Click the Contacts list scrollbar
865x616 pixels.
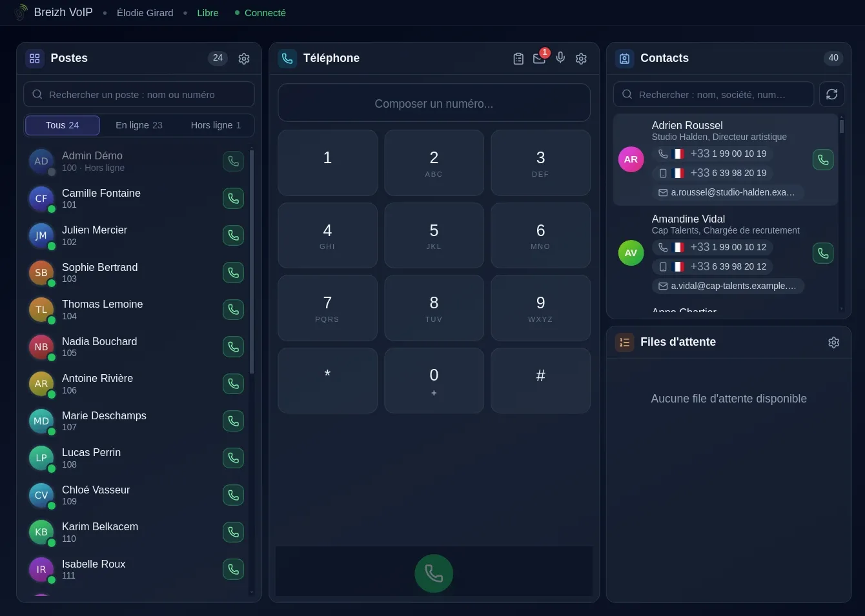(842, 213)
